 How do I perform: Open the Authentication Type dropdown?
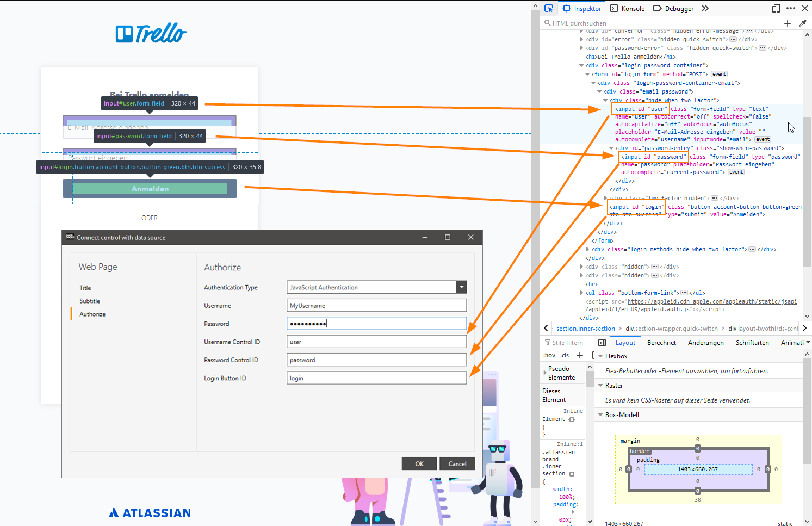(461, 287)
